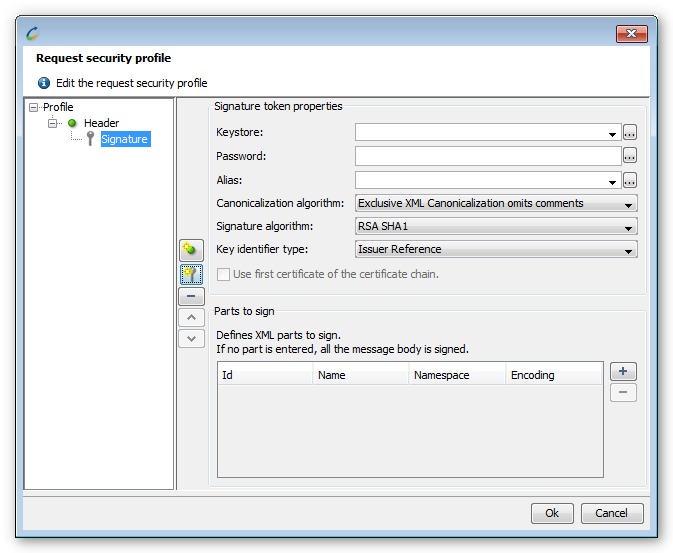Remove part to sign with minus button
Screen dimensions: 673x553
click(623, 392)
